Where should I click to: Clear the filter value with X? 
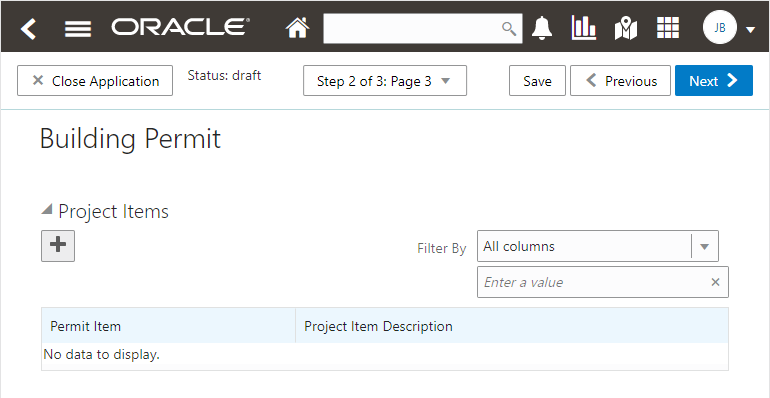[715, 282]
